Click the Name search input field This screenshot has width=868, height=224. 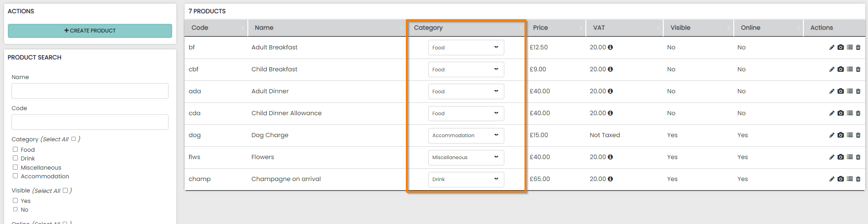click(x=90, y=91)
